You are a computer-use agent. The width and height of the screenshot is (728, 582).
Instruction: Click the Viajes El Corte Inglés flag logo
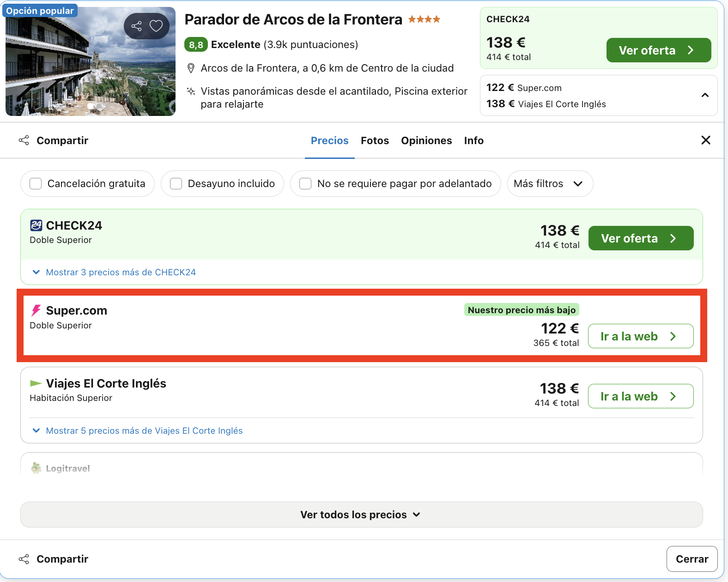(36, 383)
